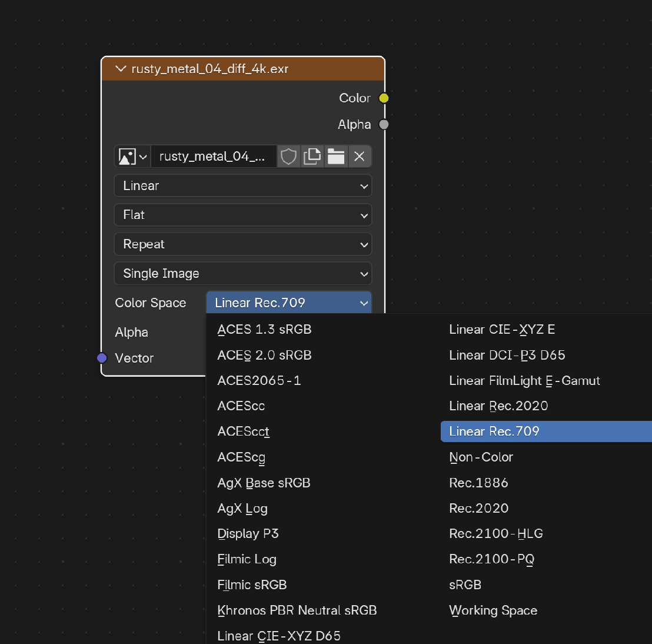Click the gray Alpha output socket
Viewport: 652px width, 644px height.
click(384, 124)
